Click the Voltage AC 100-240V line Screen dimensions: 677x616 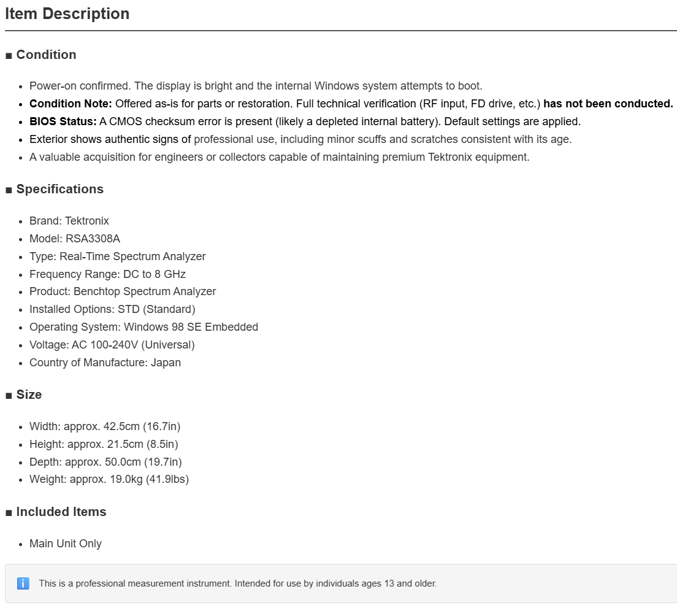pyautogui.click(x=112, y=345)
